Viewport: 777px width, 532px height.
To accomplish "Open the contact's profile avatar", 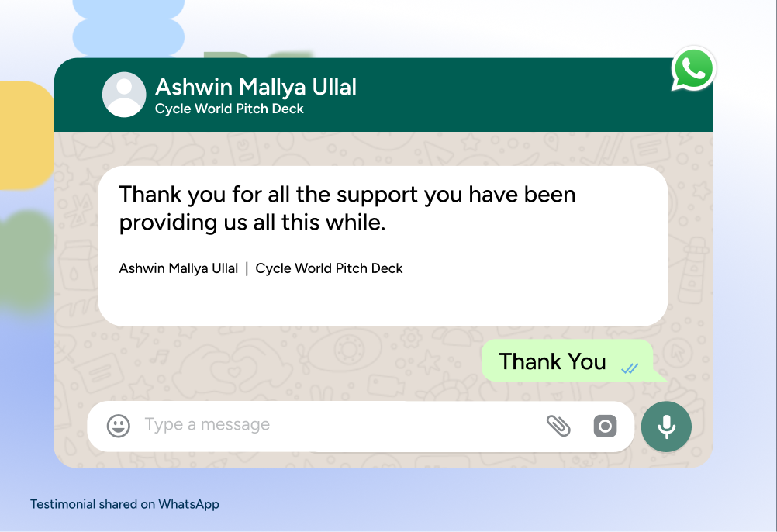I will tap(124, 95).
